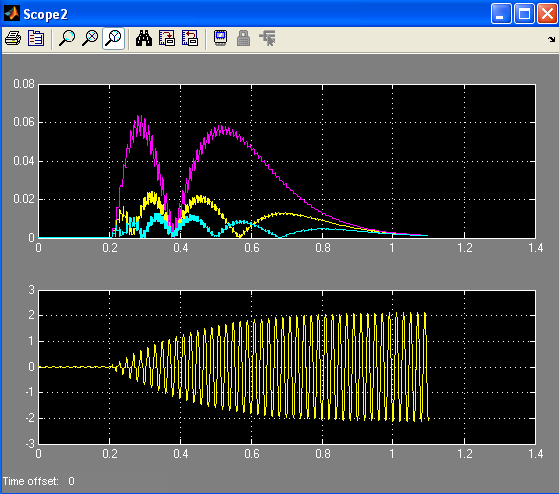Click the 0.02 label on upper plot
Screen dimensions: 559x494
(24, 199)
